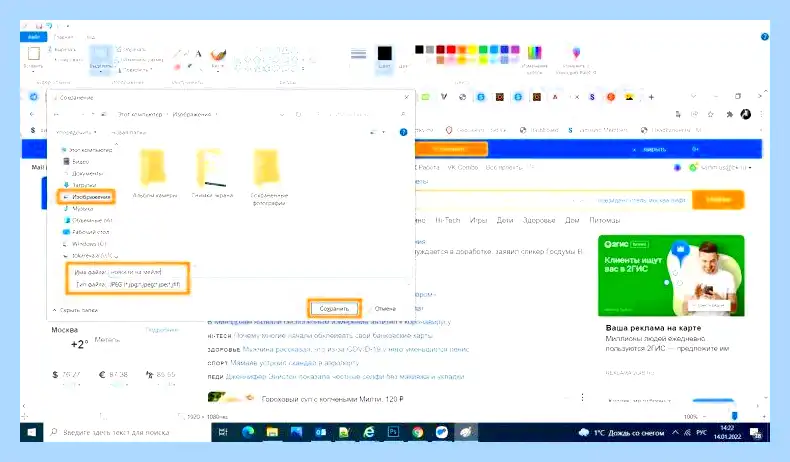Click the Сохранить button
790x462 pixels.
click(x=334, y=308)
